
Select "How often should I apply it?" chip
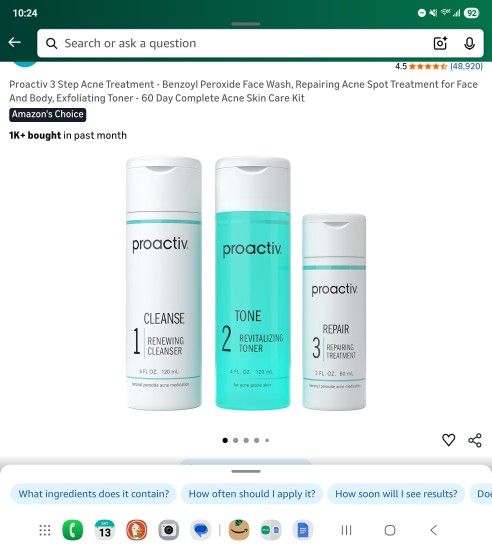point(252,494)
